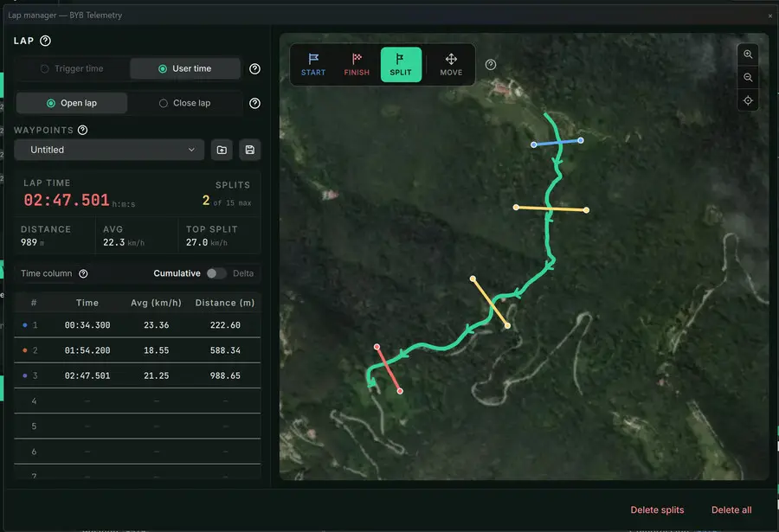Select Close lap option

click(185, 103)
